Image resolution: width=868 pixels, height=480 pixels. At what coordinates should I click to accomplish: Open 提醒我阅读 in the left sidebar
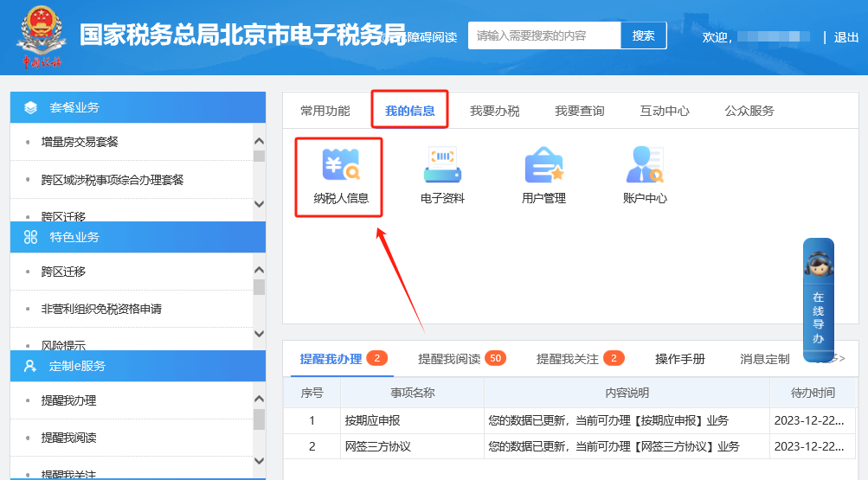(68, 438)
